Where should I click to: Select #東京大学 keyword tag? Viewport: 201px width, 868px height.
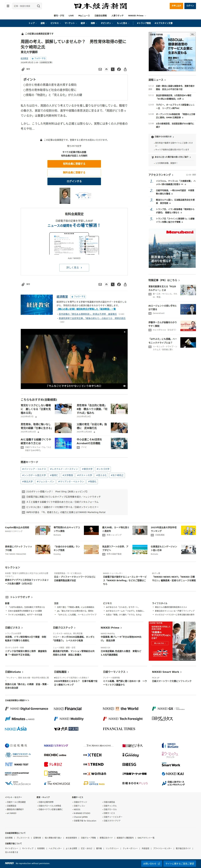87,469
